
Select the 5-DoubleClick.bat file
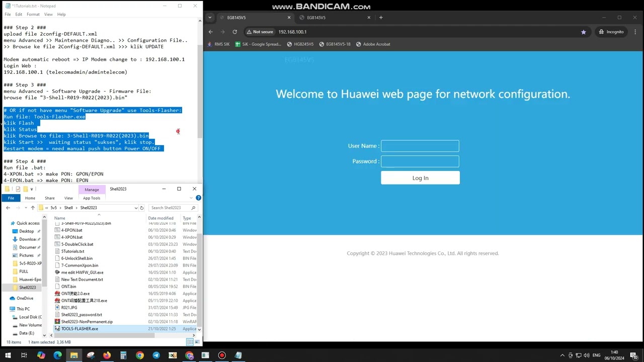[x=77, y=244]
